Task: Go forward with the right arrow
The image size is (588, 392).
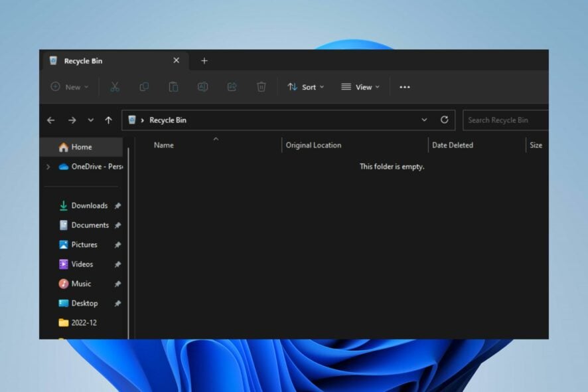Action: 72,120
